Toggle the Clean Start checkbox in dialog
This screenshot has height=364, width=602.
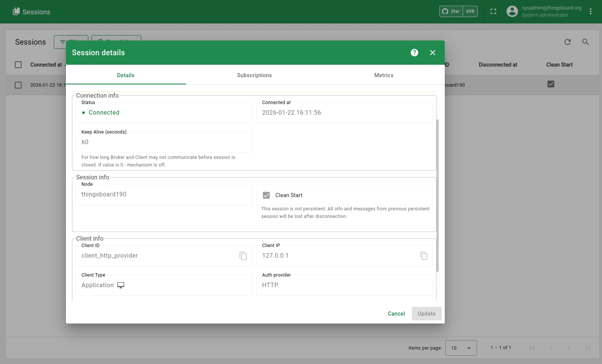tap(266, 195)
